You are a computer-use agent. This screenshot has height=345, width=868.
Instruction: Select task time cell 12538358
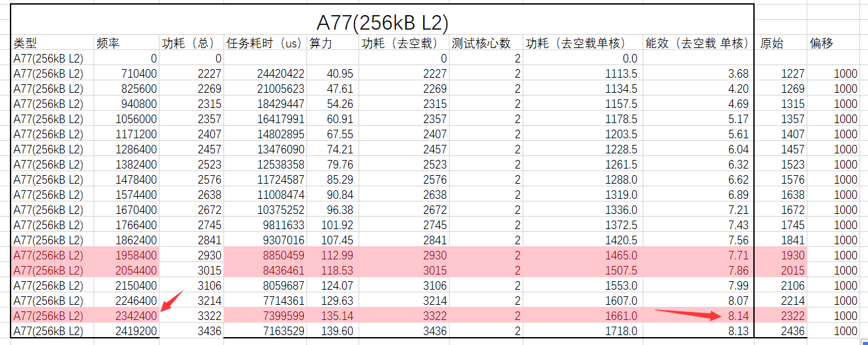(x=265, y=165)
